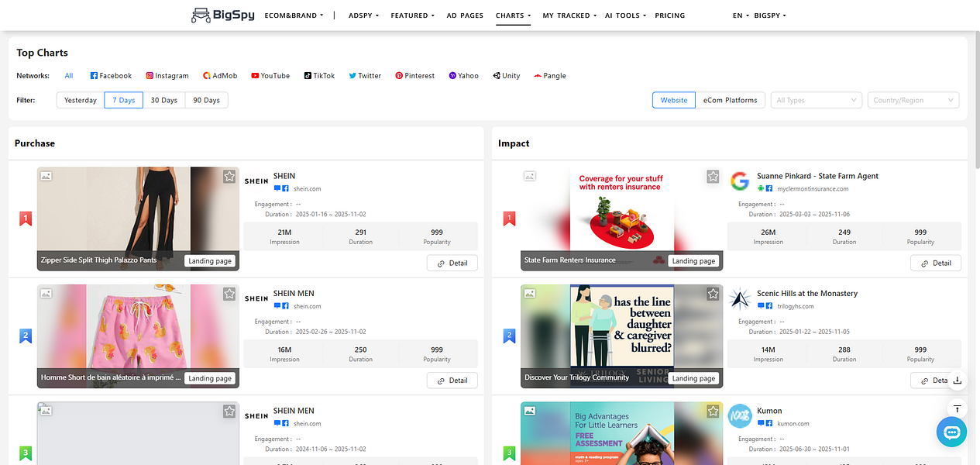Screen dimensions: 980x465
Task: Select the Yesterday time filter
Action: pos(81,100)
